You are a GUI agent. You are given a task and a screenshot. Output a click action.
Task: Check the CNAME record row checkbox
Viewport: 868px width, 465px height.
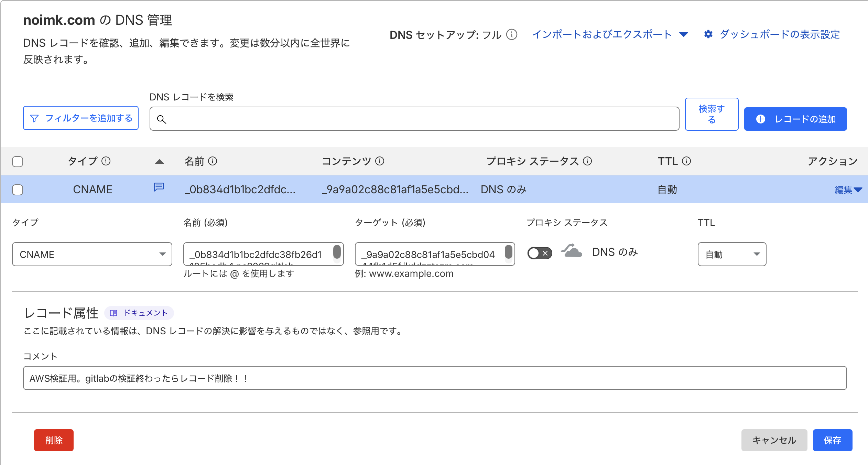(18, 190)
